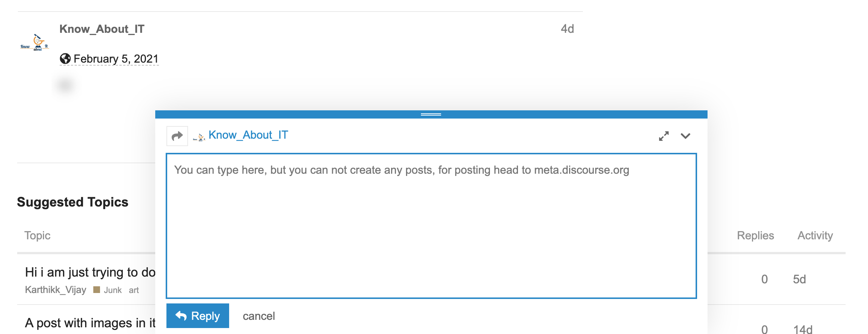Cancel the reply draft

pyautogui.click(x=259, y=316)
